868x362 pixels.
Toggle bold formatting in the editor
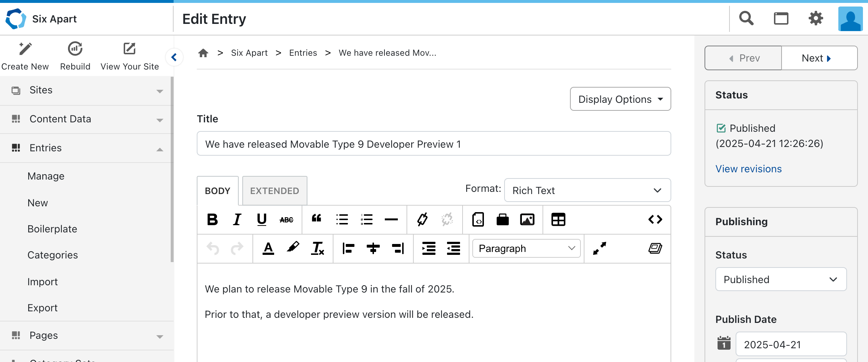[x=212, y=219]
